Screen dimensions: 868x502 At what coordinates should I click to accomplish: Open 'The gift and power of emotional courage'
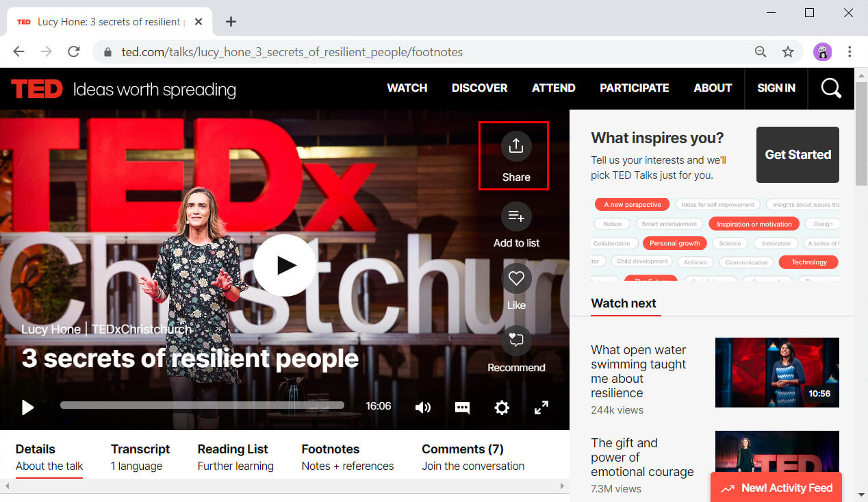[642, 457]
